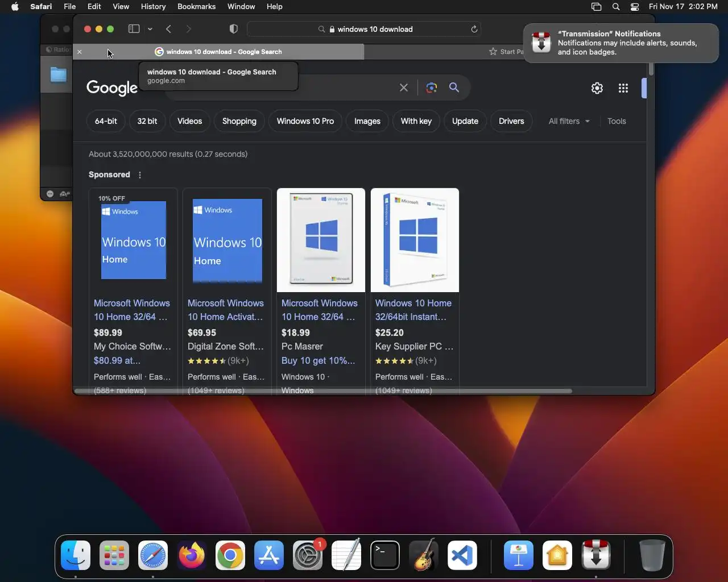Open Windows 10 Home 32/64bit Instant link
The image size is (728, 582).
coord(413,310)
